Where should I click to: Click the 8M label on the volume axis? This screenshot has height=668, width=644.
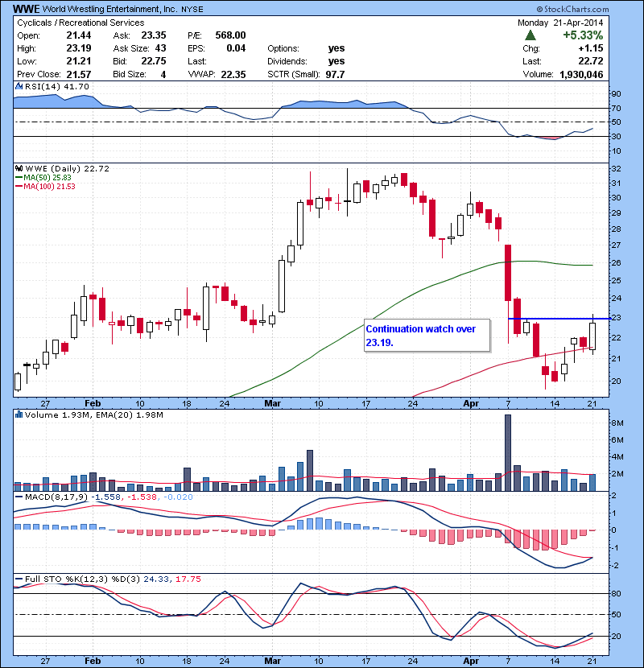617,423
